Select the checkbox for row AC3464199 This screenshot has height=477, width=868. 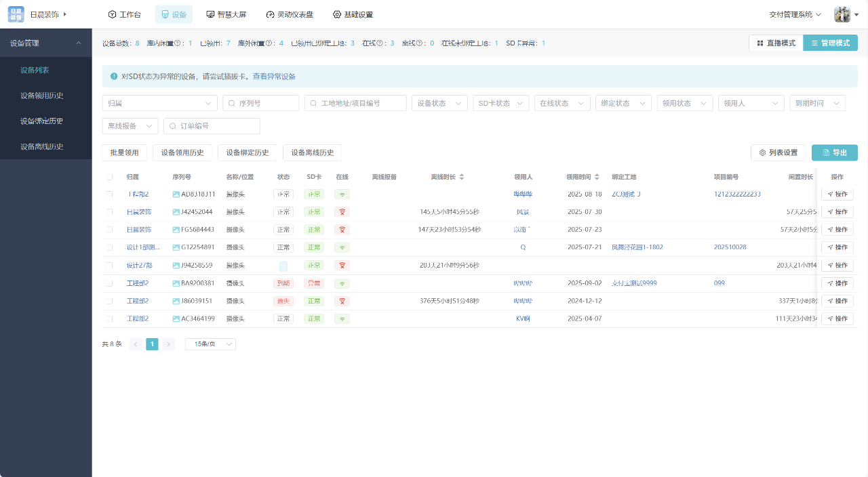(109, 318)
